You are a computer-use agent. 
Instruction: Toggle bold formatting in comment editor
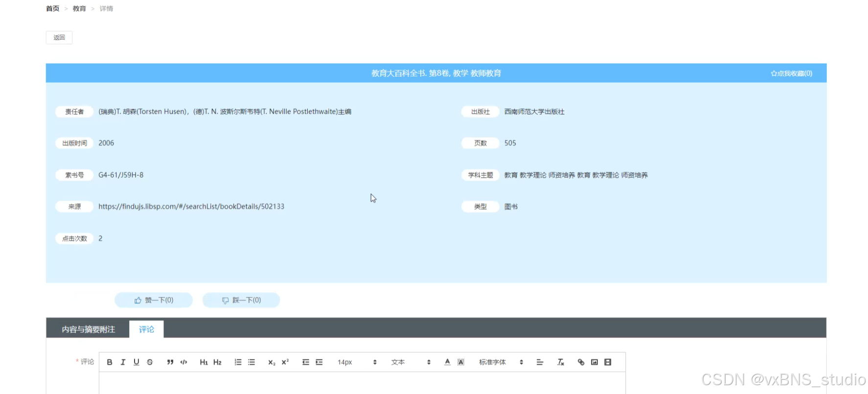click(110, 362)
